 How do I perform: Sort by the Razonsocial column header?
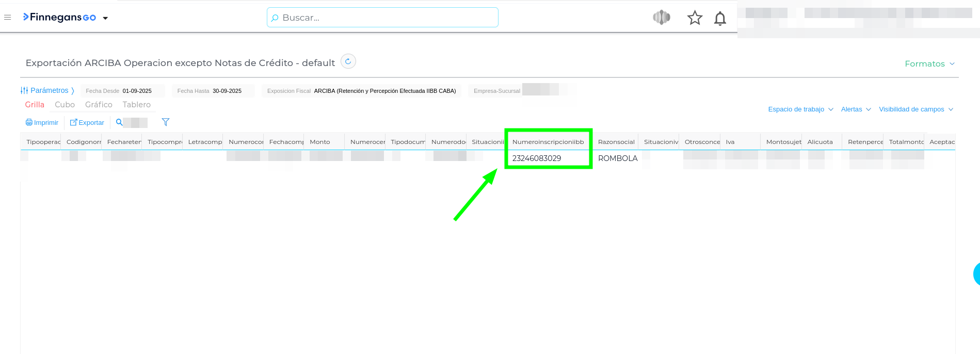click(x=616, y=142)
